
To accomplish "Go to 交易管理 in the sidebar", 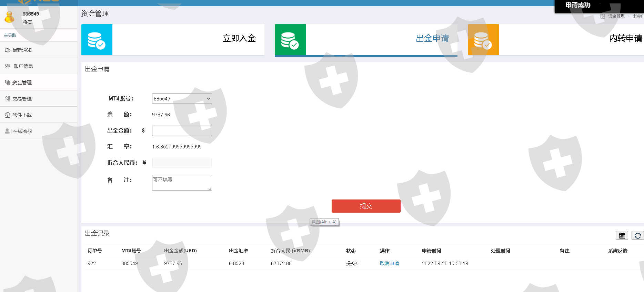I will coord(22,99).
